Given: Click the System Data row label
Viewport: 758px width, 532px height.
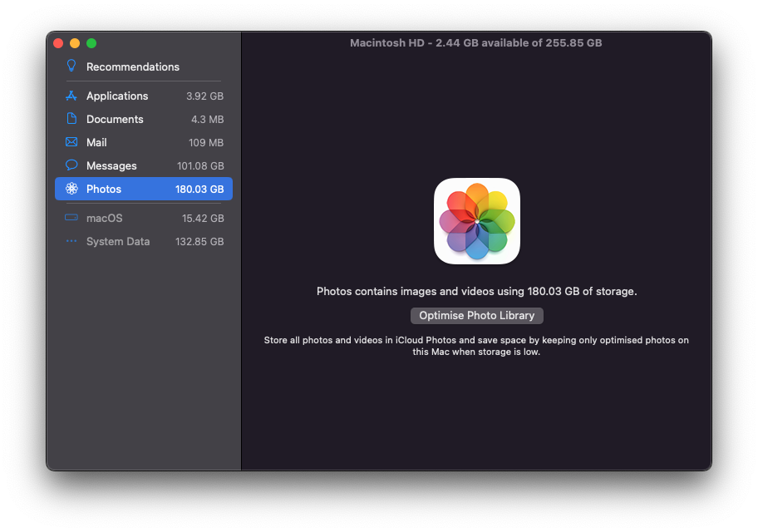Looking at the screenshot, I should click(x=118, y=241).
